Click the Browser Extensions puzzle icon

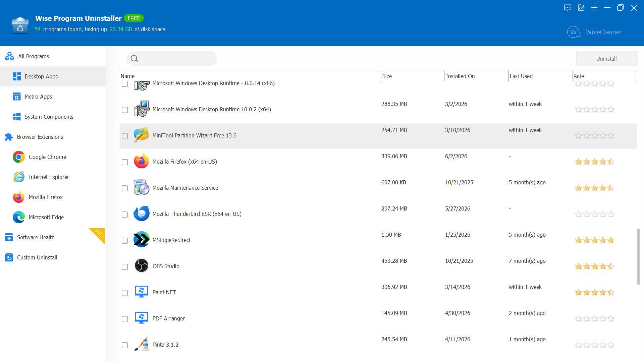[x=9, y=137]
